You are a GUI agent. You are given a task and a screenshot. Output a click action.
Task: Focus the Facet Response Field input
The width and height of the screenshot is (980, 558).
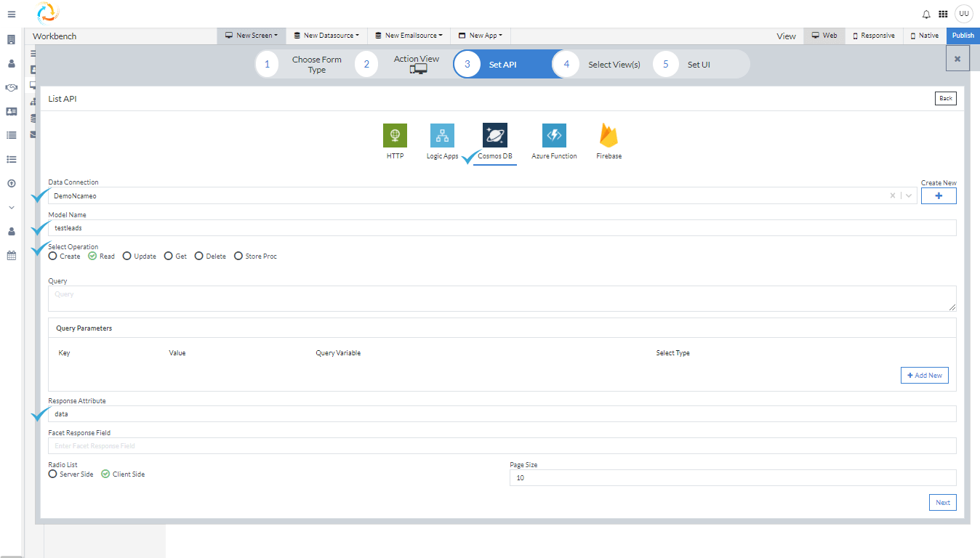pos(502,446)
